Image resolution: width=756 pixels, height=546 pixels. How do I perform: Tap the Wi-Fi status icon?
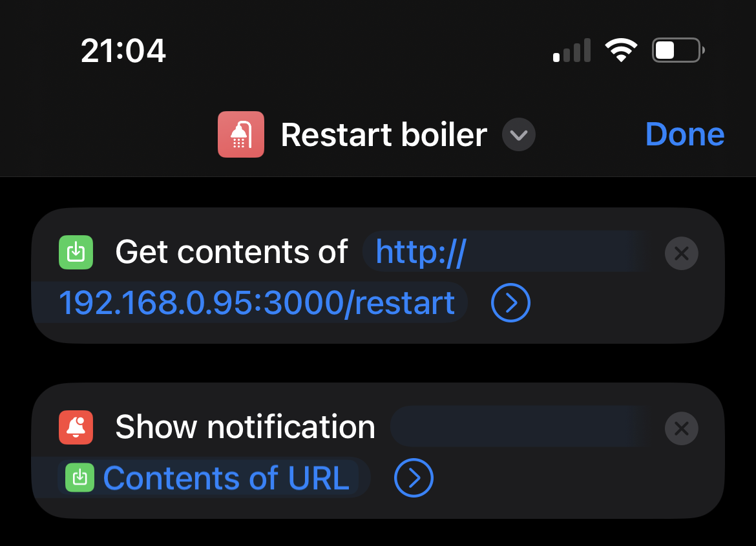tap(620, 50)
